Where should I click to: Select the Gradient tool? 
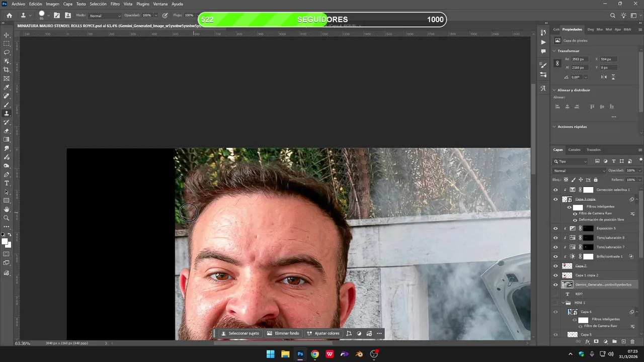[7, 140]
